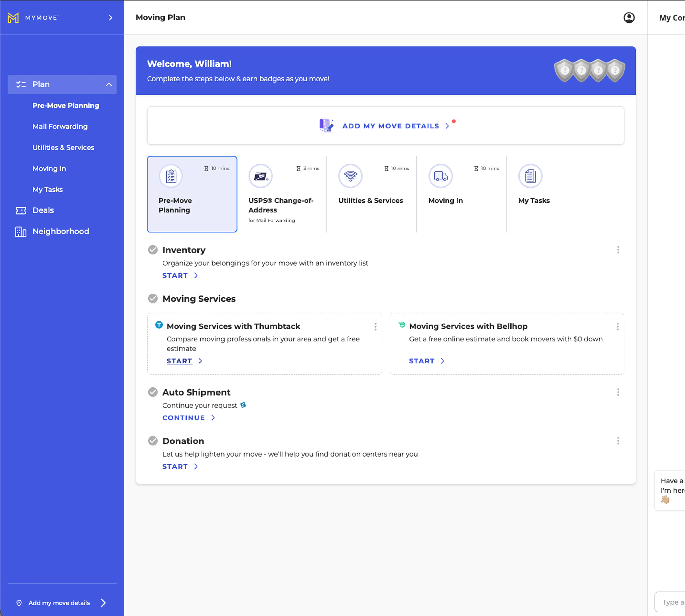Screen dimensions: 685x616
Task: Select the Pre-Move Planning clipboard card icon
Action: click(x=171, y=176)
